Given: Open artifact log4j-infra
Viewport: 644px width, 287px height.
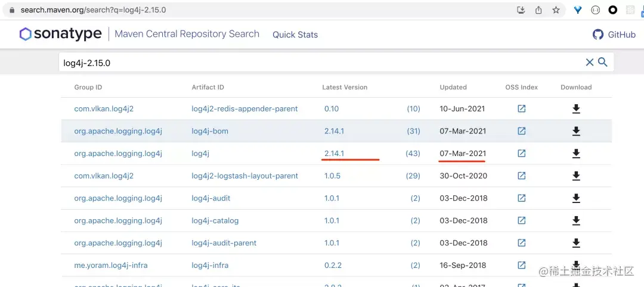Looking at the screenshot, I should [210, 266].
